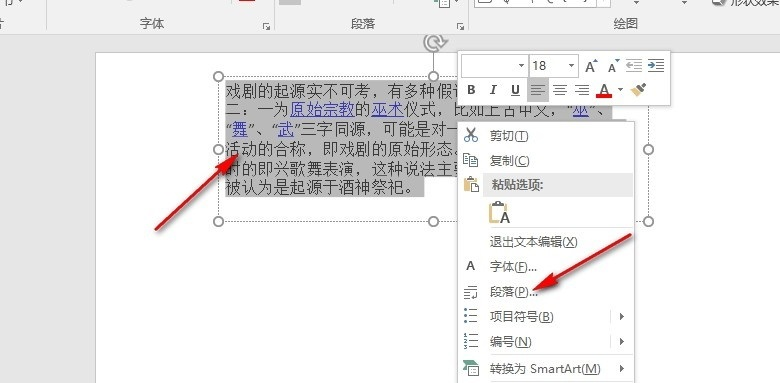
Task: Expand the font color dropdown arrow
Action: pos(620,90)
